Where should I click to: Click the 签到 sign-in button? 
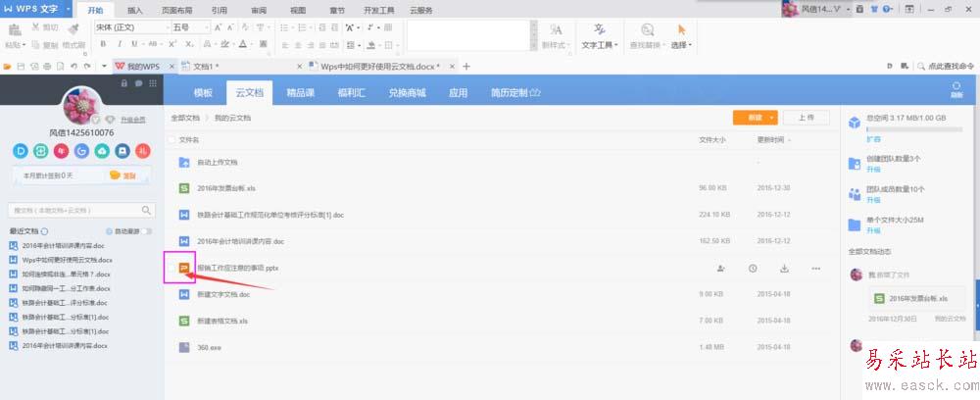click(x=123, y=175)
